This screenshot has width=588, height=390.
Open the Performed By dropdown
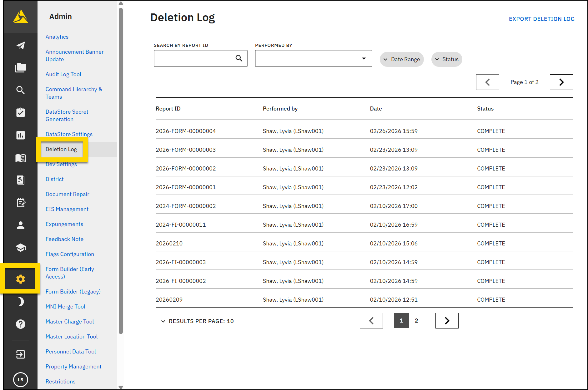(x=313, y=58)
